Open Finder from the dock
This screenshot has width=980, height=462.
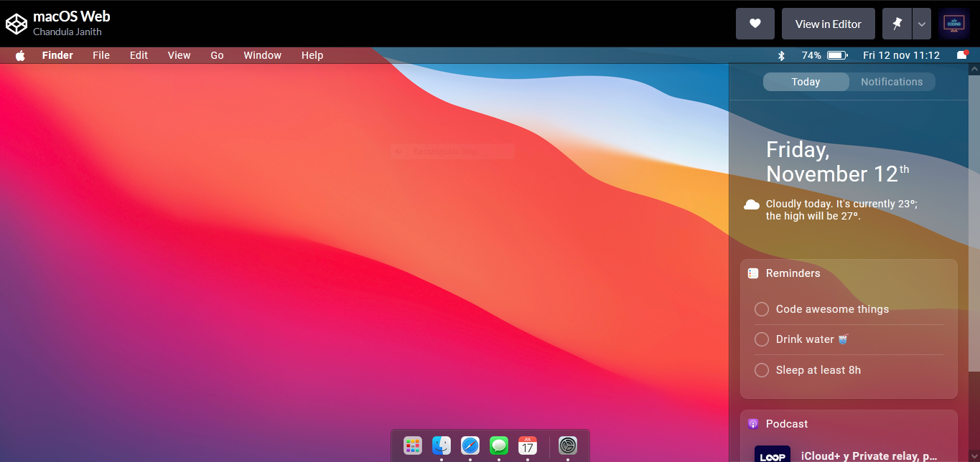coord(442,445)
